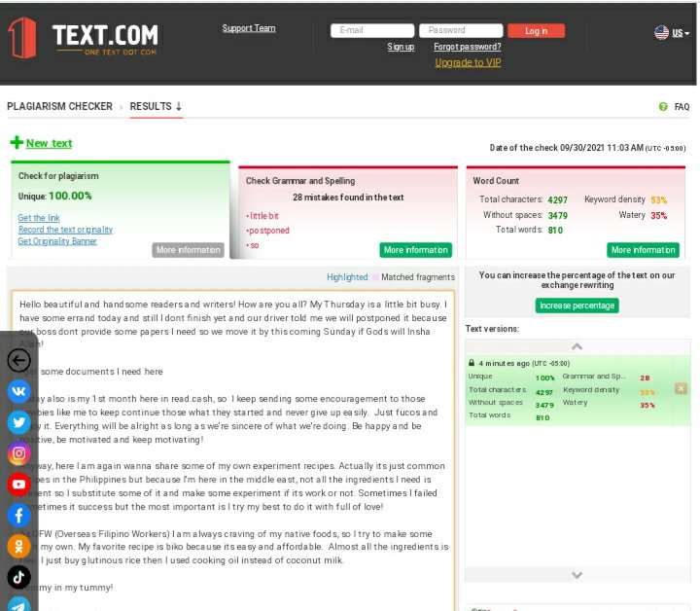
Task: Share via the Twitter icon
Action: tap(18, 422)
